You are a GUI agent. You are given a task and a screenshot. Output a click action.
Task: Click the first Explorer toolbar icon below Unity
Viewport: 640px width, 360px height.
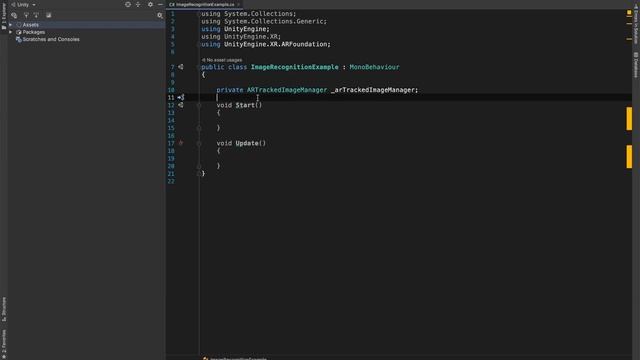14,16
